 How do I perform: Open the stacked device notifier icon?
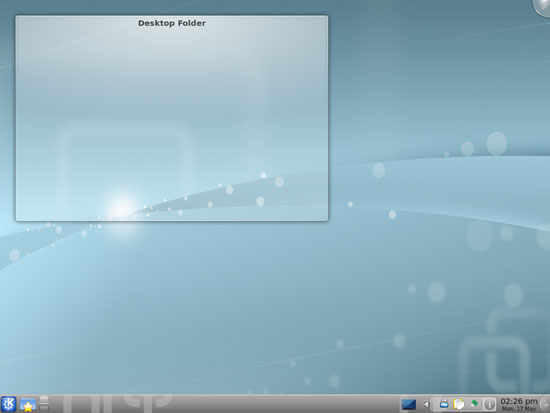(43, 404)
